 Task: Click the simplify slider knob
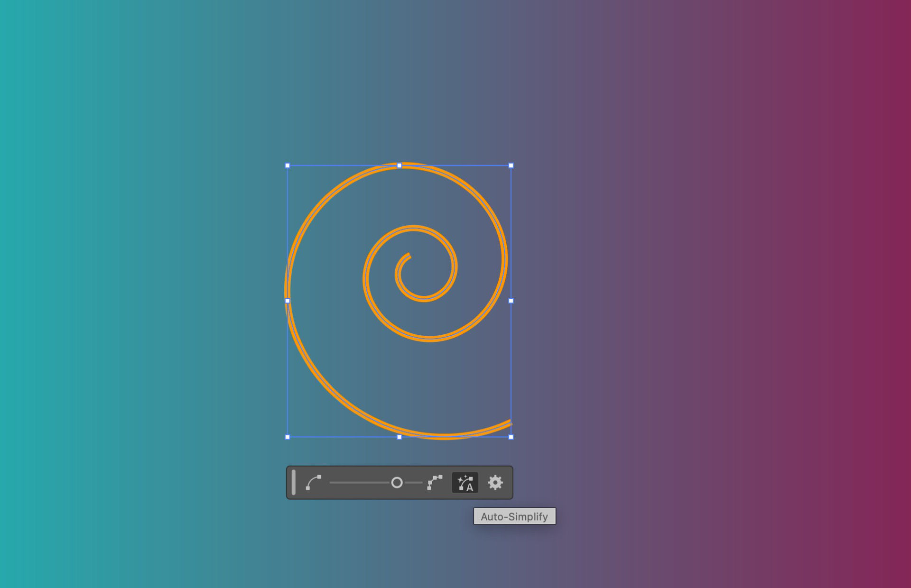pyautogui.click(x=397, y=482)
